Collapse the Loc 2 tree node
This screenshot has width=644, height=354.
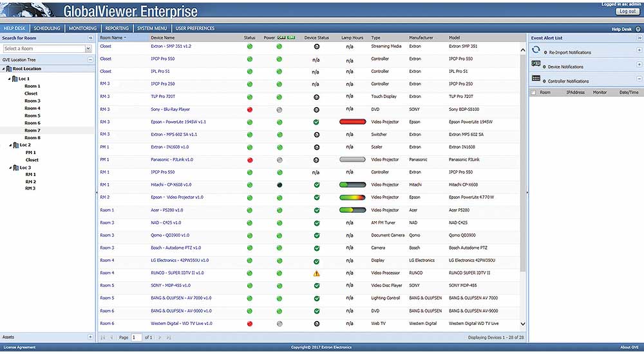11,145
